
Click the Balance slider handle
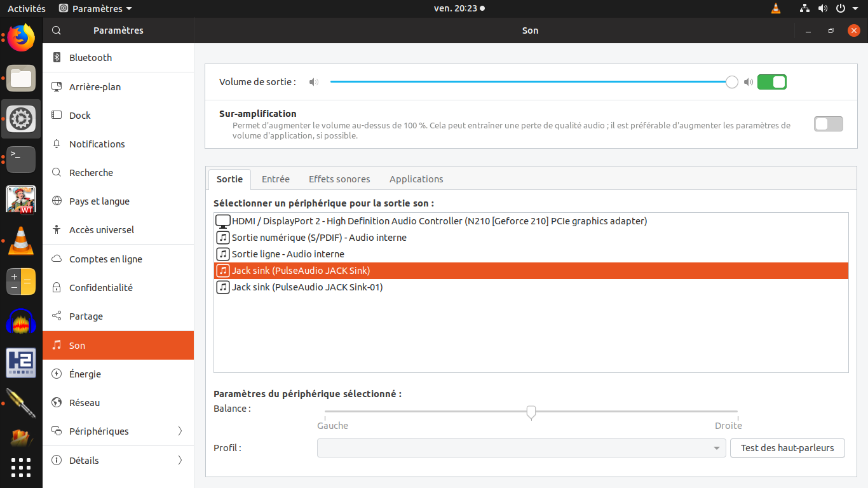click(531, 412)
